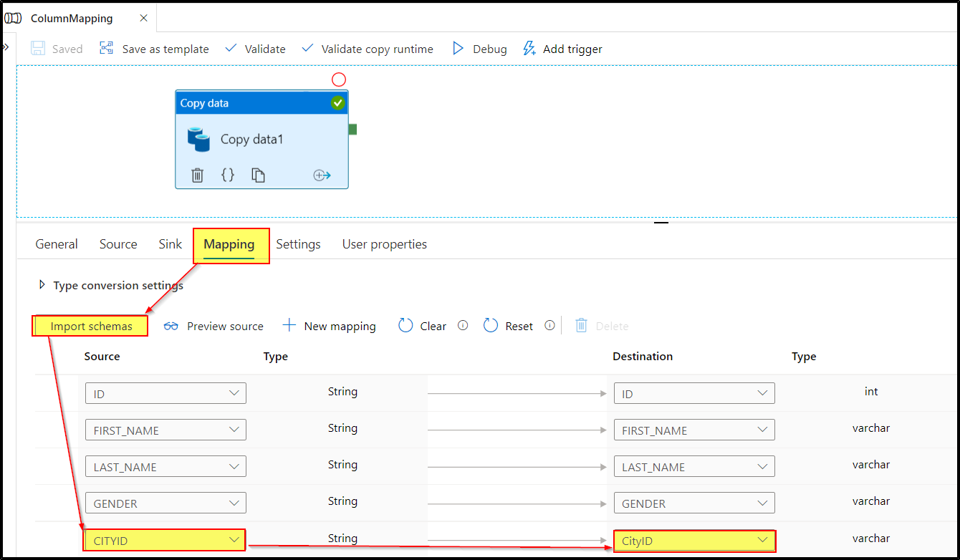Click the Add trigger lightning icon
Viewport: 960px width, 560px height.
pos(529,48)
